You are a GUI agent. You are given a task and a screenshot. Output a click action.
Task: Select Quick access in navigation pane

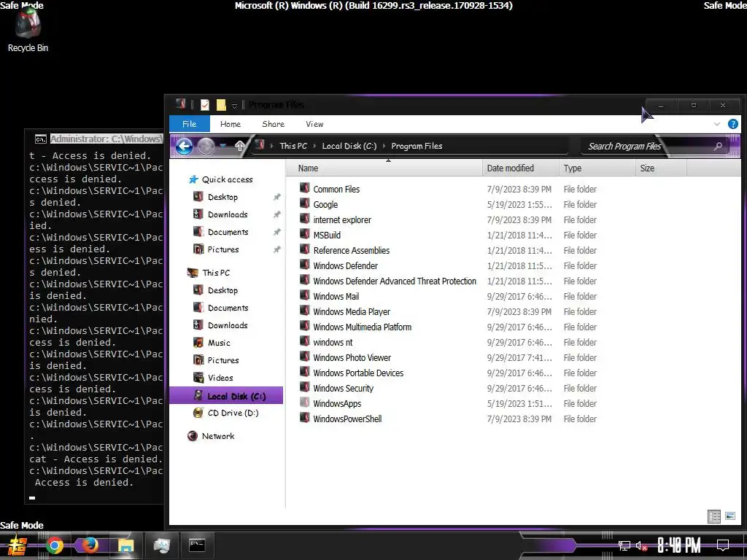[x=220, y=179]
